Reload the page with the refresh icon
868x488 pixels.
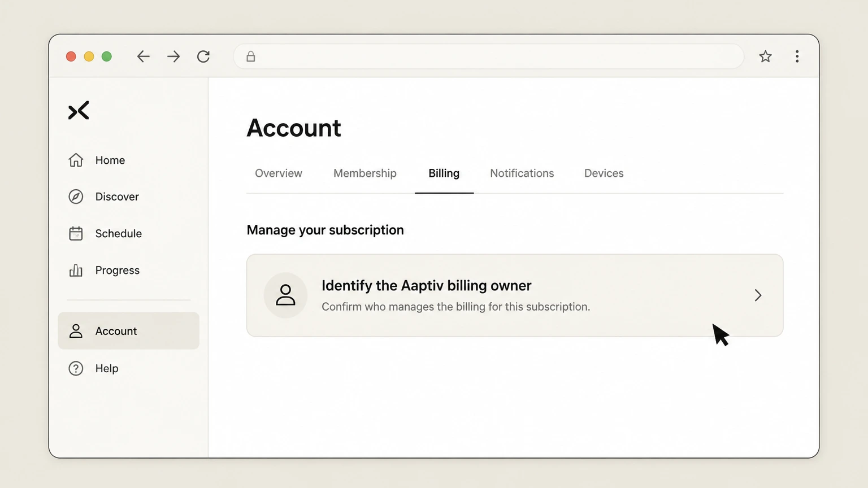point(203,56)
